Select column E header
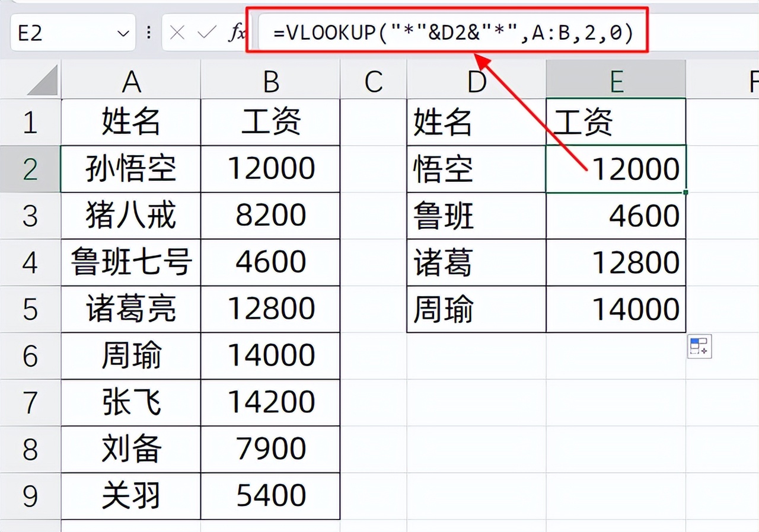This screenshot has width=759, height=532. [x=616, y=81]
